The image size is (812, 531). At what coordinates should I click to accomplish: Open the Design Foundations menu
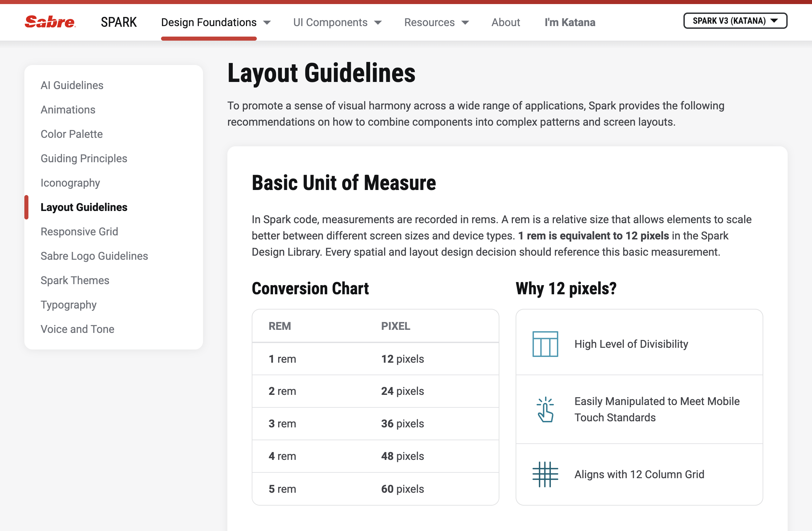(208, 22)
